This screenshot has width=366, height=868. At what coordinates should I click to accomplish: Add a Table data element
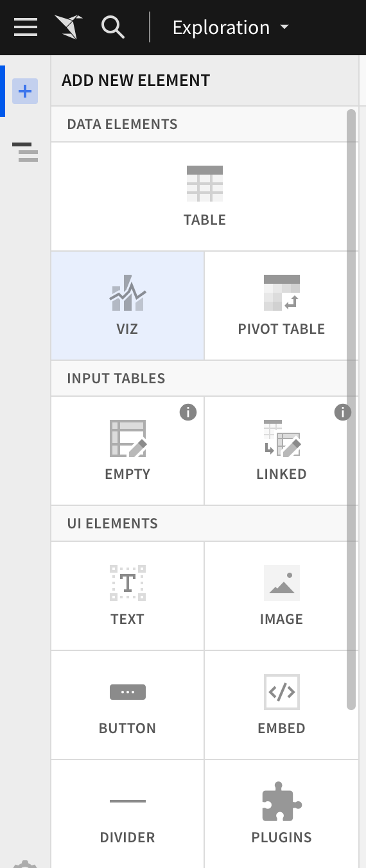click(x=205, y=196)
